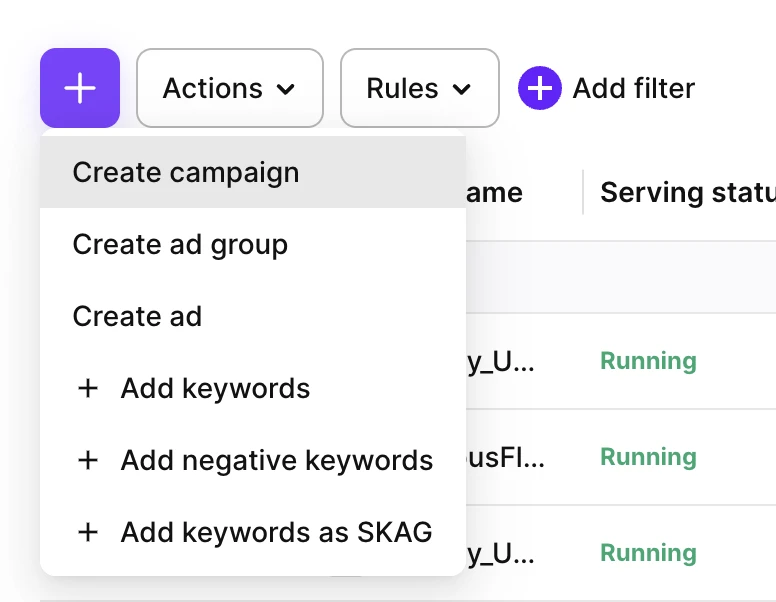The image size is (776, 602).
Task: Click the Add filter plus icon
Action: click(x=539, y=88)
